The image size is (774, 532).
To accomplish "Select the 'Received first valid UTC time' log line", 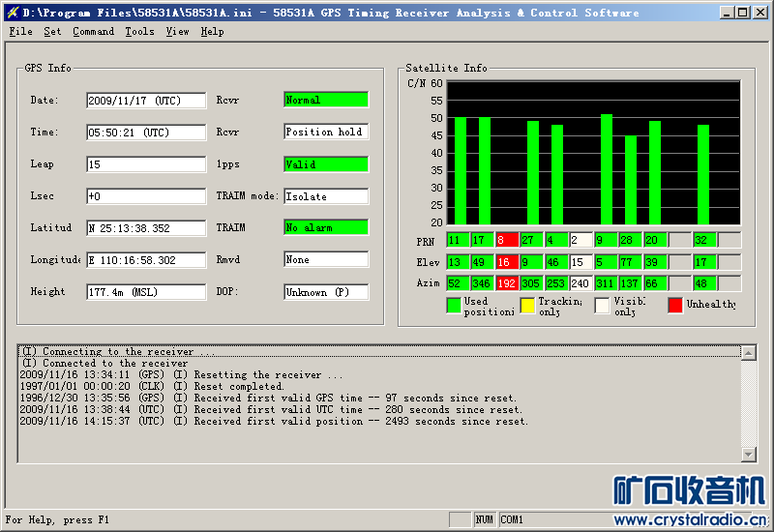I will [379, 409].
